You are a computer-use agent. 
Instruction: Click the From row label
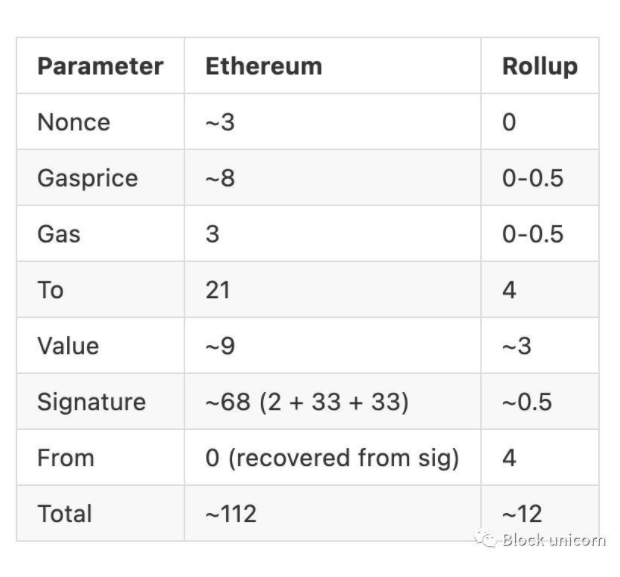pos(66,459)
